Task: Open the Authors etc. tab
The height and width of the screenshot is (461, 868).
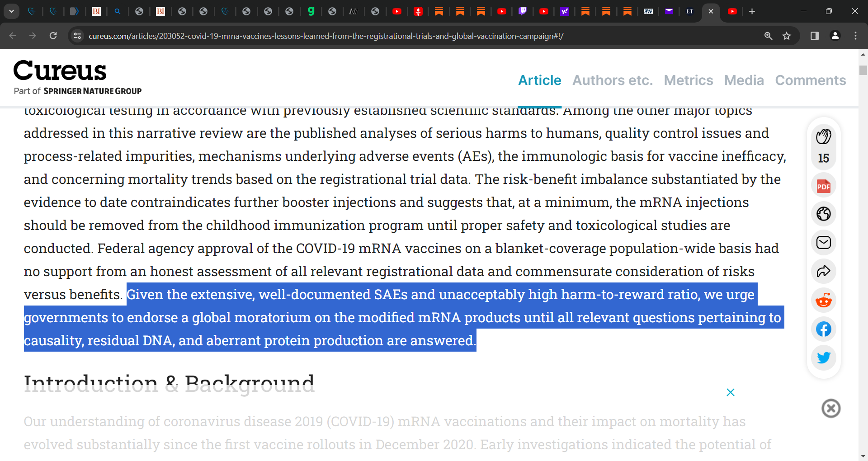Action: point(613,80)
